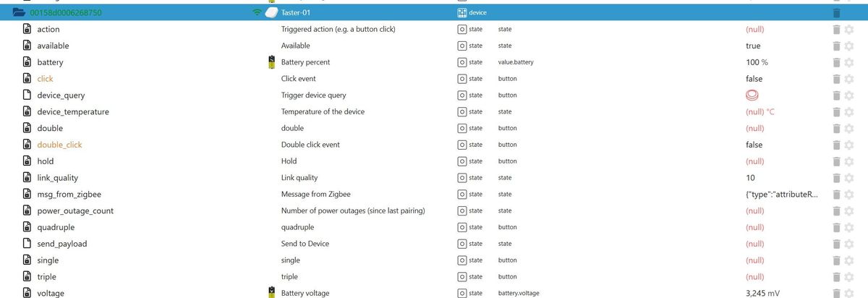The height and width of the screenshot is (298, 868).
Task: Delete the send_payload state
Action: point(836,244)
